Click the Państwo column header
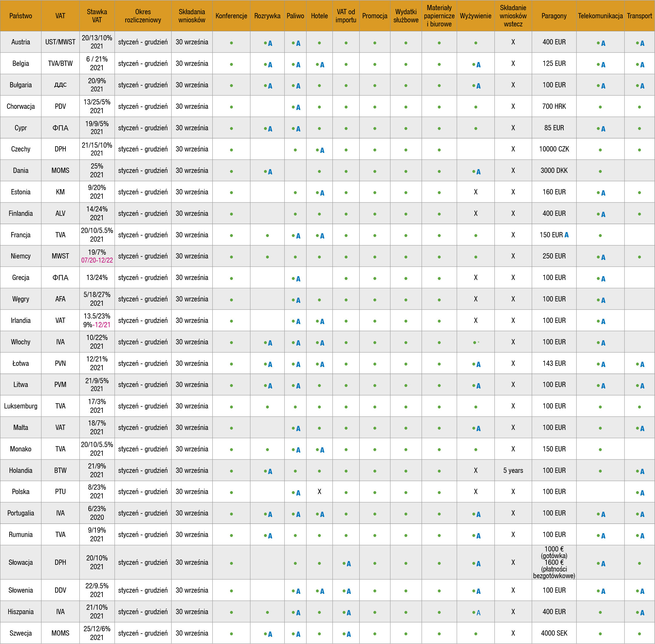This screenshot has height=644, width=655. (x=21, y=16)
